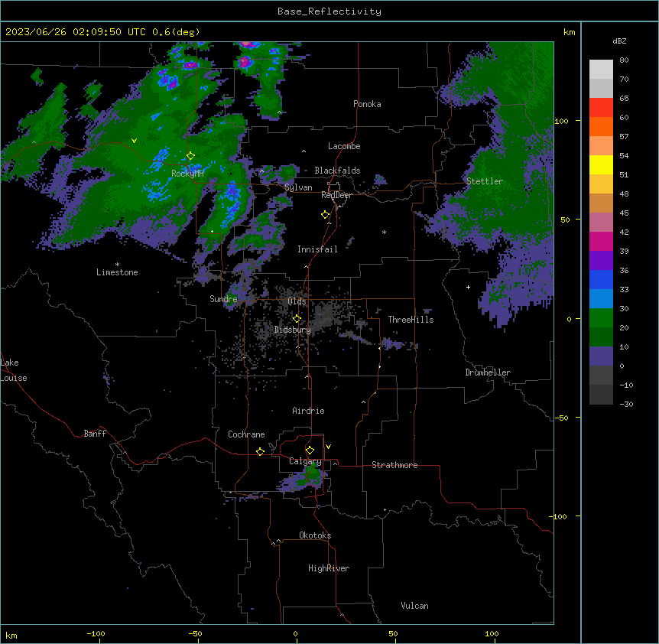
Task: Click the Ponoka city label
Action: point(367,104)
